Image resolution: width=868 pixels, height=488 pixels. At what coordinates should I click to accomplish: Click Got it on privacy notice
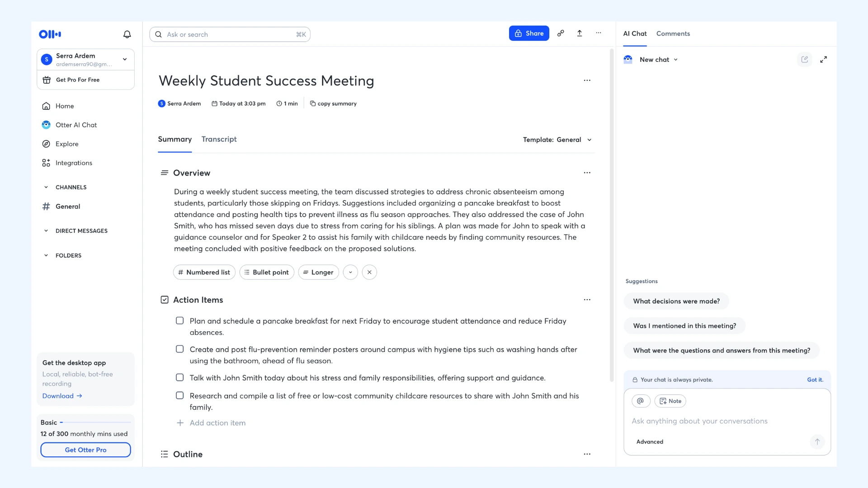[x=815, y=380]
